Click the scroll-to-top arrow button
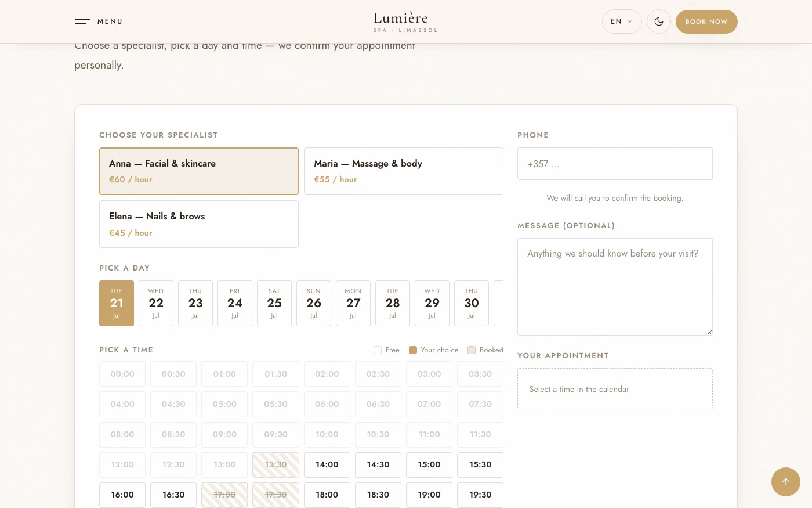Image resolution: width=812 pixels, height=508 pixels. pos(786,482)
